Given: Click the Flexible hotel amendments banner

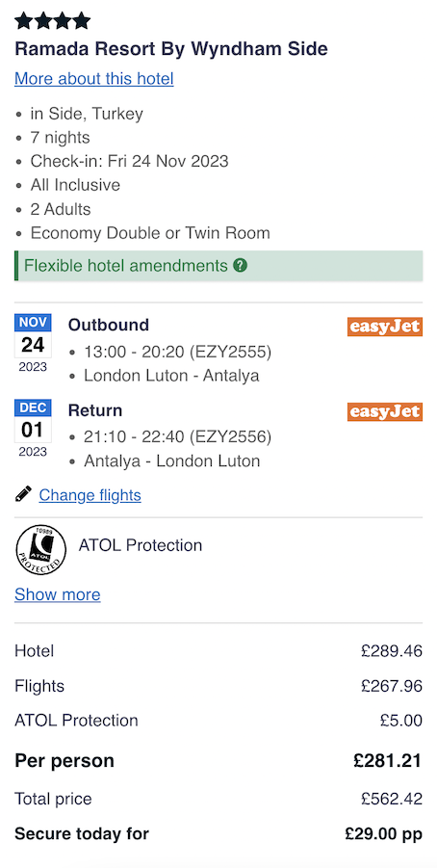Looking at the screenshot, I should coord(218,266).
